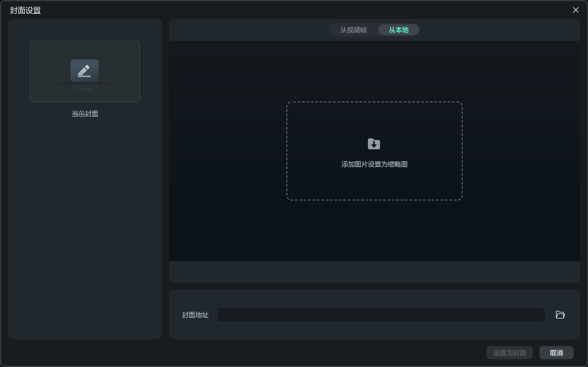Click empty header space right of 从本地 tab
This screenshot has width=588, height=367.
[496, 30]
